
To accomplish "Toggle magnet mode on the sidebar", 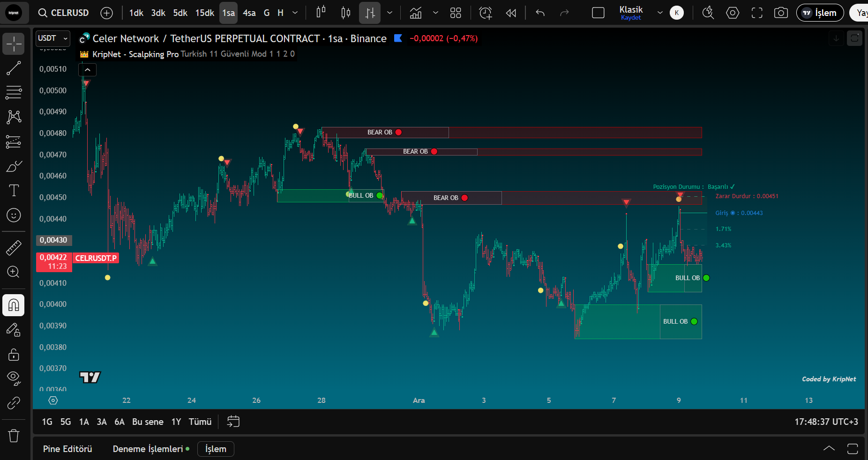I will (14, 305).
